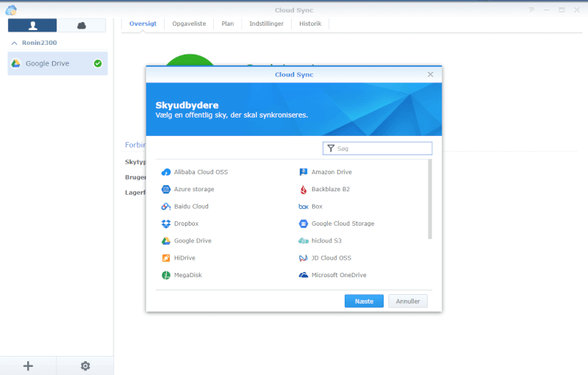This screenshot has width=588, height=375.
Task: Select the Box logo icon
Action: click(304, 207)
